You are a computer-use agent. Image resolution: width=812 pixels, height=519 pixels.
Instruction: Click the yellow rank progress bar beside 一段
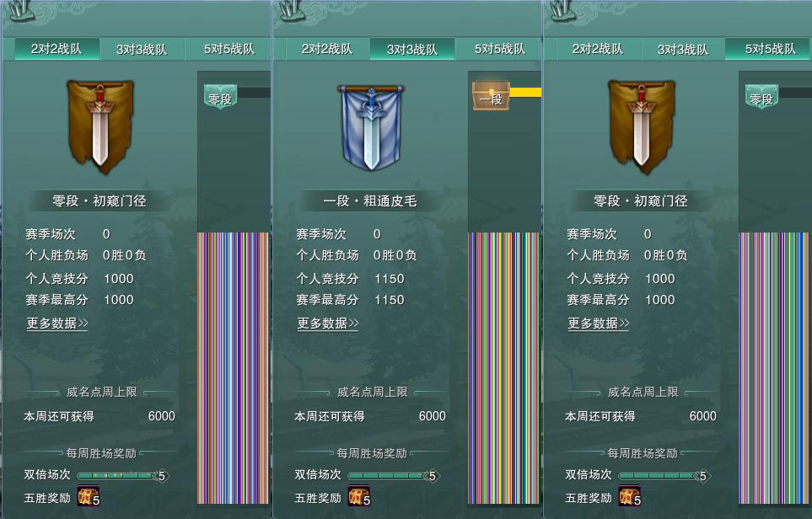pyautogui.click(x=525, y=93)
